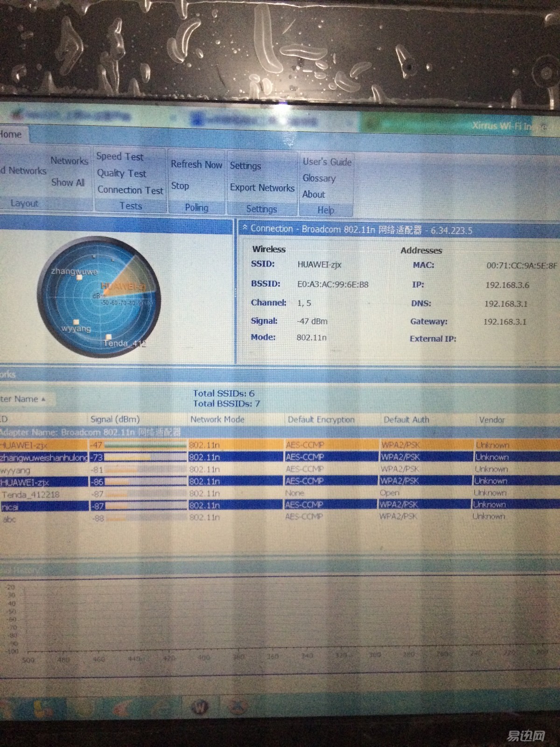
Task: Start the Quality Test
Action: [121, 173]
